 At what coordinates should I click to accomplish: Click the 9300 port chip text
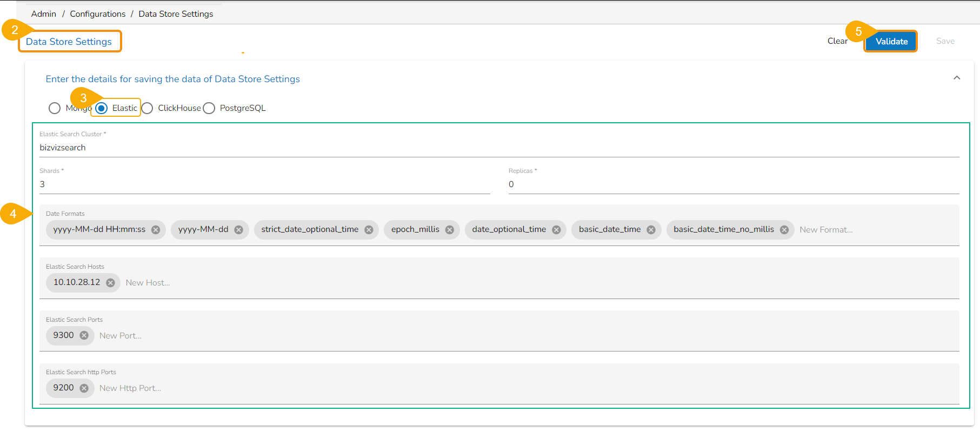click(x=63, y=335)
